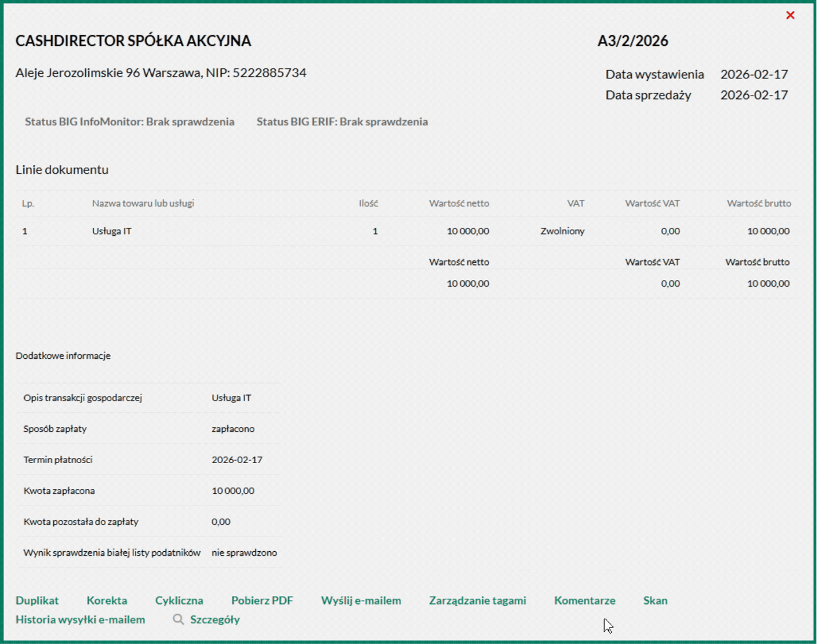
Task: Click company name CASHDIRECTOR SPÓŁKA AKCYJNA
Action: click(x=133, y=41)
